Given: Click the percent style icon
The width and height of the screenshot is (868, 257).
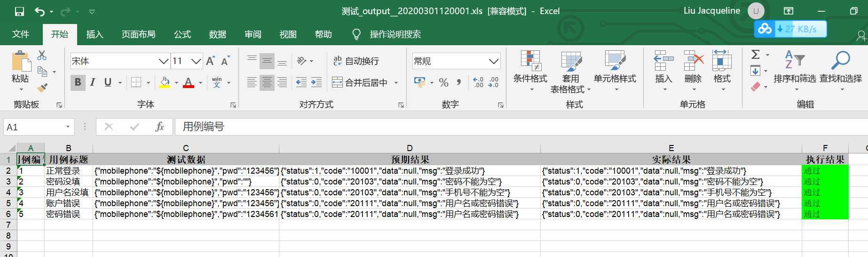Looking at the screenshot, I should pos(443,82).
